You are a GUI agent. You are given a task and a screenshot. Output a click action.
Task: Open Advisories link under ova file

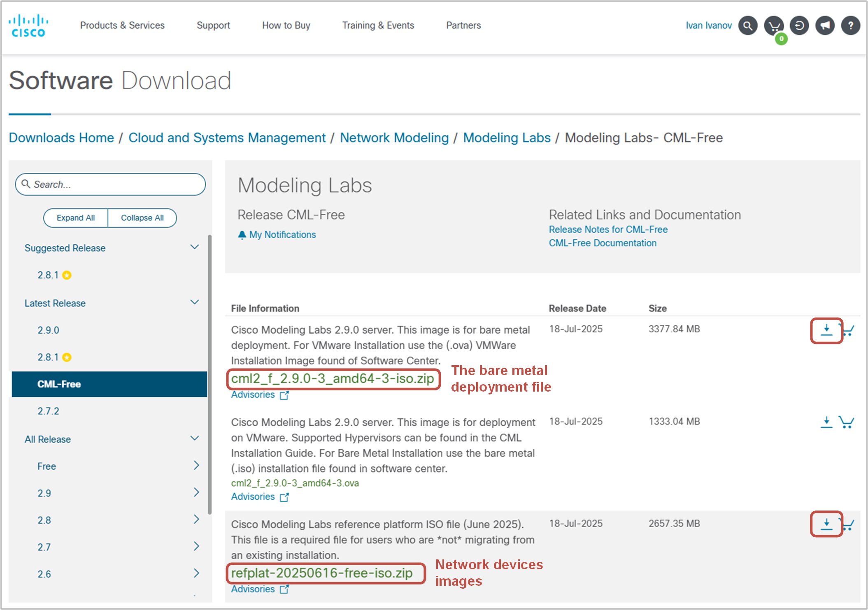tap(253, 497)
